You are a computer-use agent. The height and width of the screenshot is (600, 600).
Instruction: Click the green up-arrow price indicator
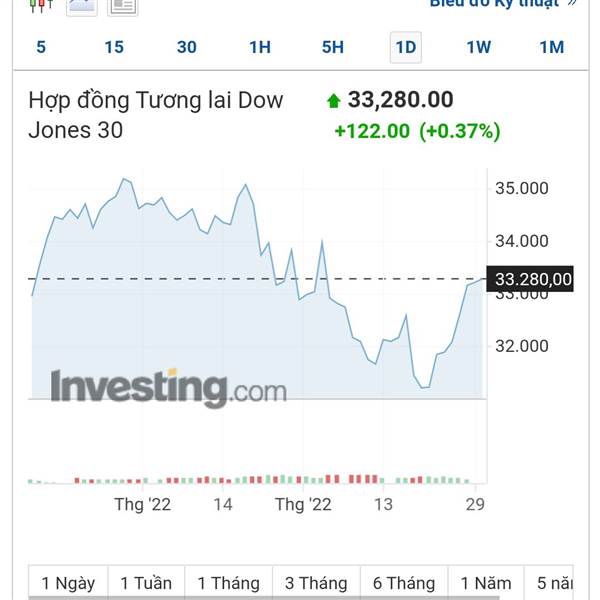pyautogui.click(x=334, y=101)
